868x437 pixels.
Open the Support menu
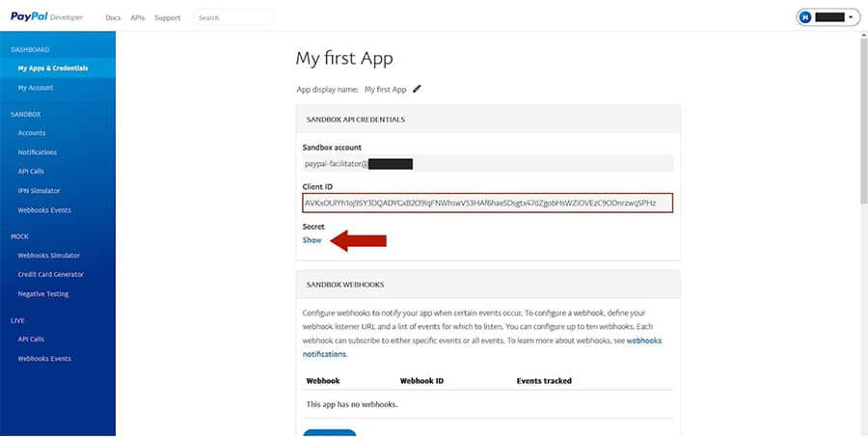click(167, 17)
